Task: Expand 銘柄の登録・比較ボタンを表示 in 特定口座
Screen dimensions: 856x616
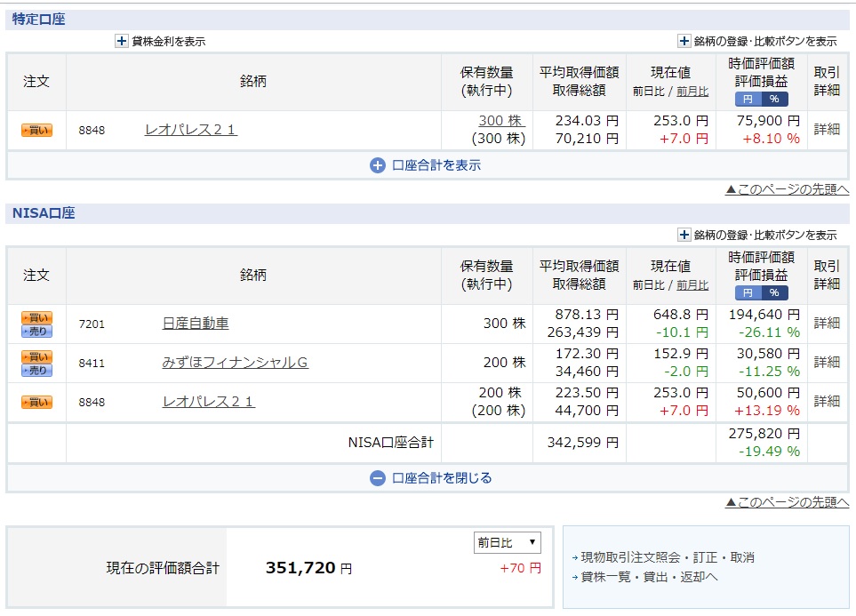Action: pos(684,41)
